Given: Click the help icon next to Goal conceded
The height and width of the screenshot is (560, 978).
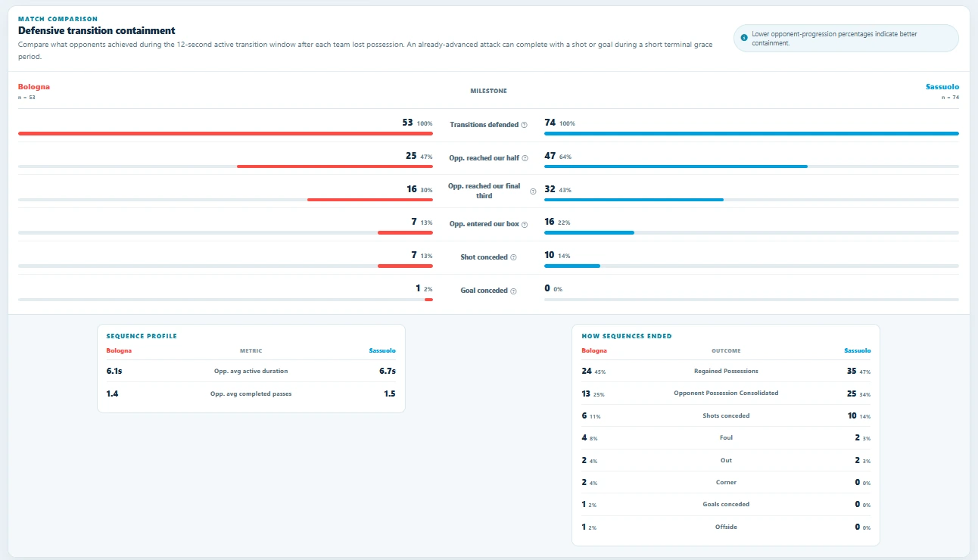Looking at the screenshot, I should pyautogui.click(x=513, y=291).
